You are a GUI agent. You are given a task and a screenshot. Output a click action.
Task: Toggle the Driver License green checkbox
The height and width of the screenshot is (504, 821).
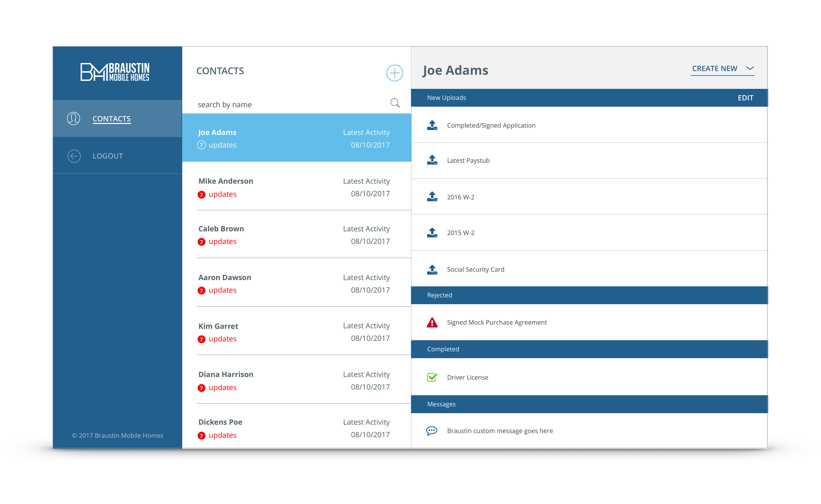pos(432,377)
